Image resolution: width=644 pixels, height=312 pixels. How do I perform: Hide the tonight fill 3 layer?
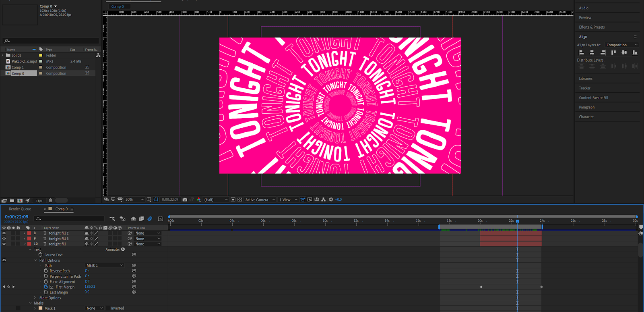4,239
